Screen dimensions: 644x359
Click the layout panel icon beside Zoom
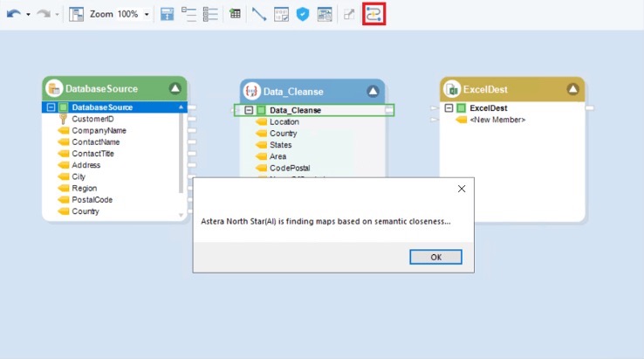pos(77,14)
